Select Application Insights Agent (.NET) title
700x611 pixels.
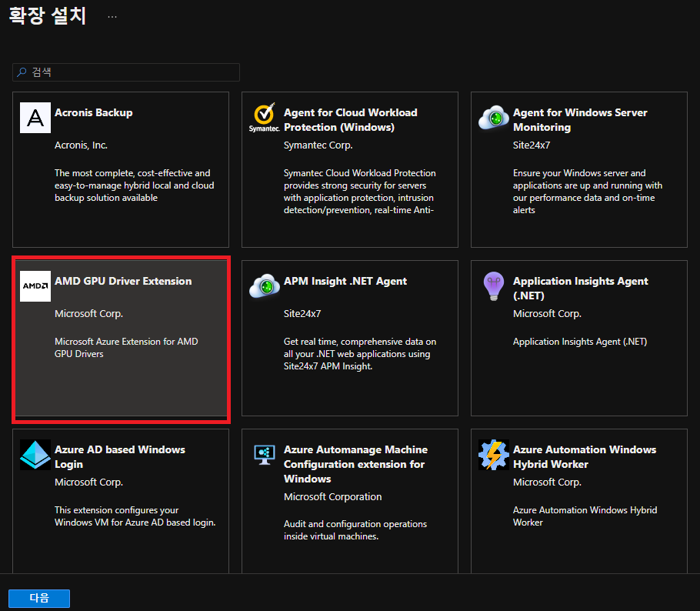click(580, 288)
